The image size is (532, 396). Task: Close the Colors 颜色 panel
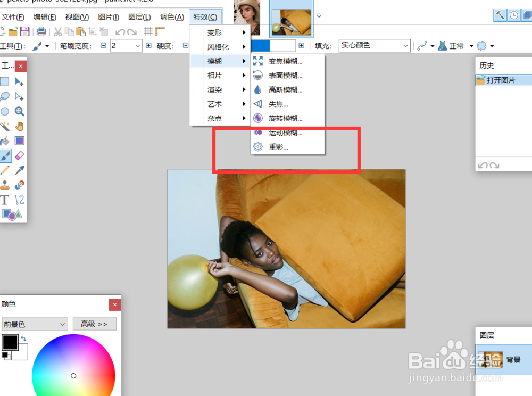(x=115, y=305)
